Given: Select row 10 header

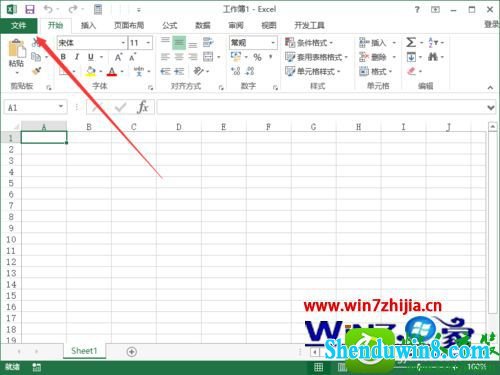Looking at the screenshot, I should coord(11,239).
